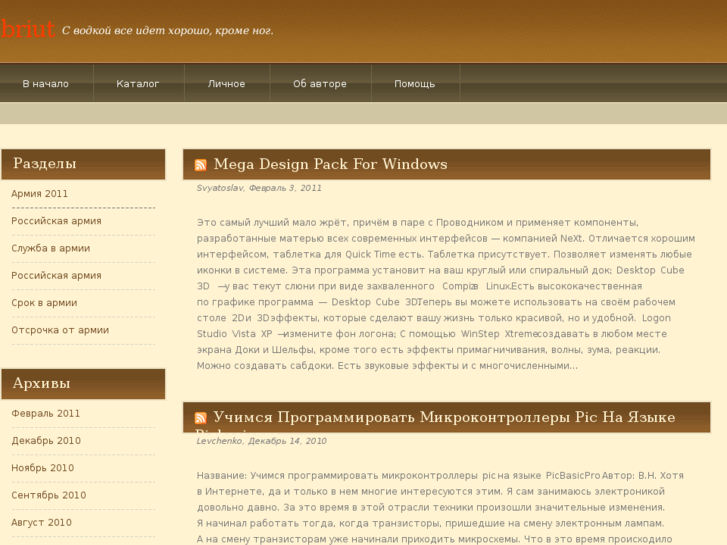Open post Учимся Программировать Микроконтроллеры Pic
The height and width of the screenshot is (545, 727).
pyautogui.click(x=444, y=417)
